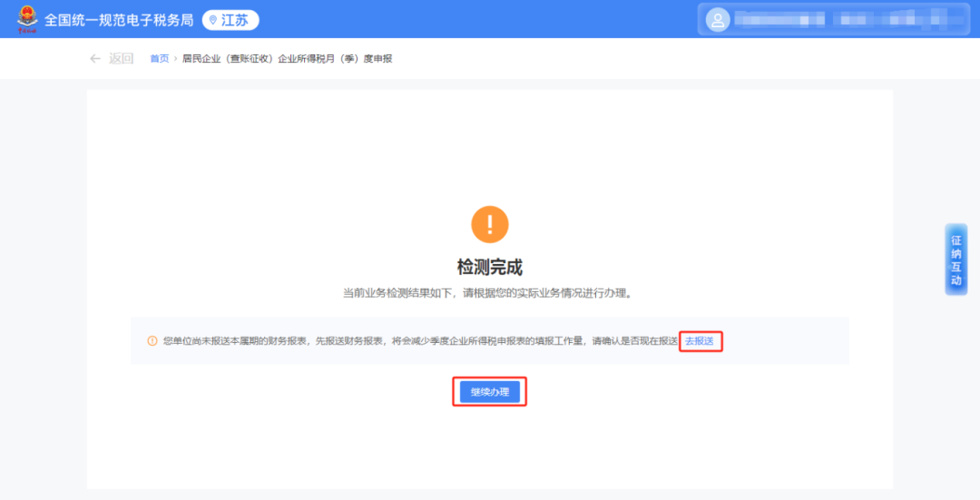Click the back arrow icon
This screenshot has width=980, height=500.
(95, 59)
